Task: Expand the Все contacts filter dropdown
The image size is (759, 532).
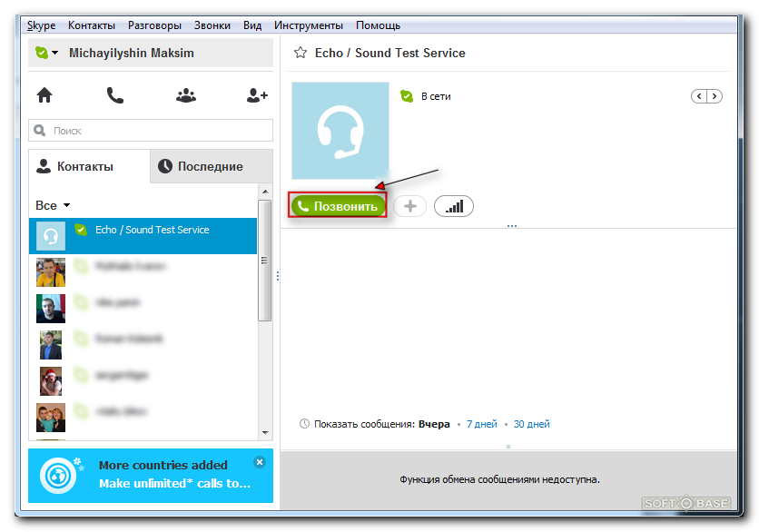Action: point(53,205)
